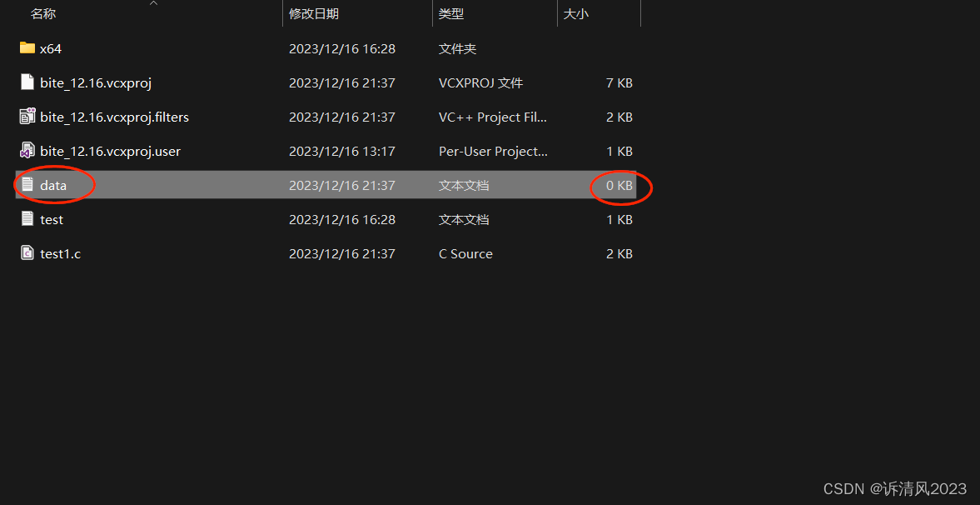Select the x64 folder icon

pyautogui.click(x=27, y=48)
